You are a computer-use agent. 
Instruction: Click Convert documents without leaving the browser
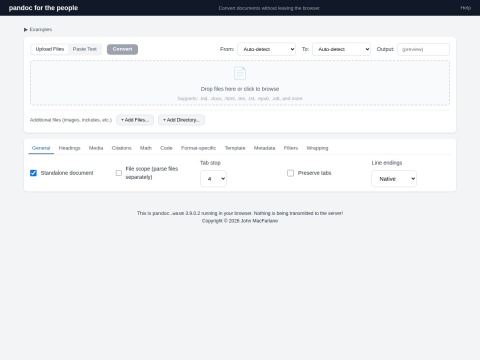coord(269,8)
